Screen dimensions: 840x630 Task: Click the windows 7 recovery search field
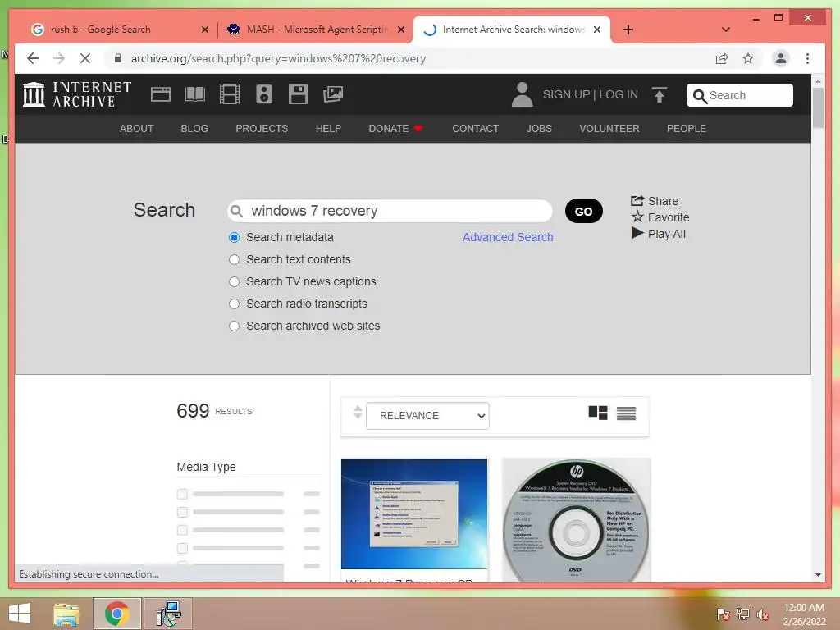pos(390,211)
